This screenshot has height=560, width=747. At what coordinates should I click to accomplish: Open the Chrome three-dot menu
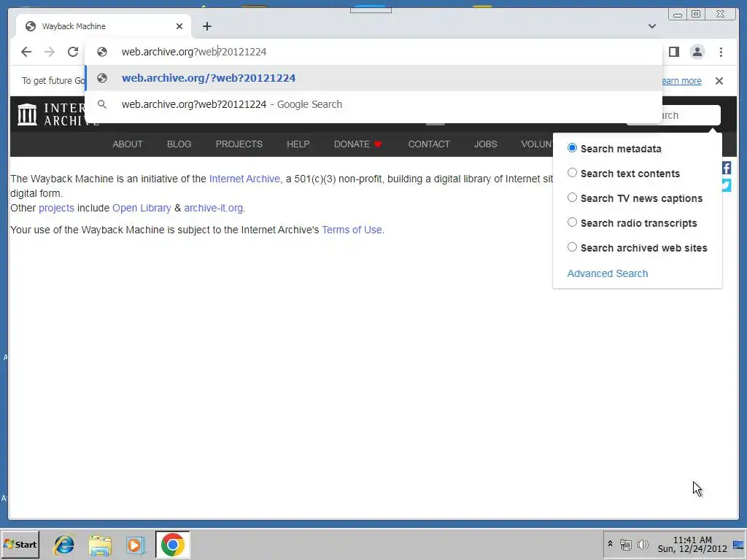[x=721, y=52]
